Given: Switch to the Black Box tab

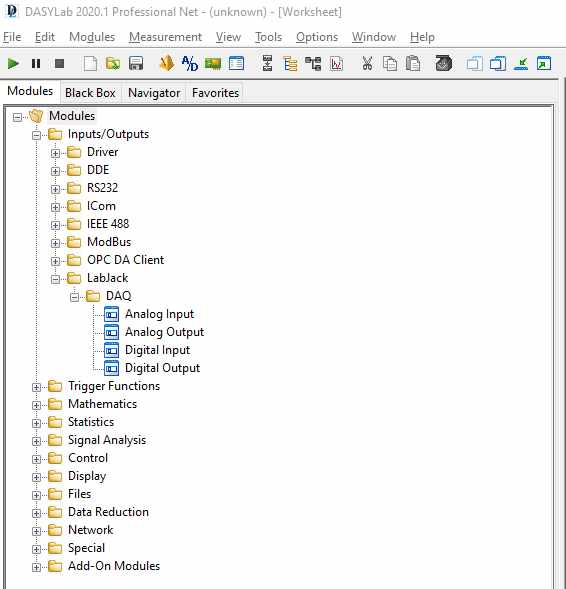Looking at the screenshot, I should coord(90,93).
